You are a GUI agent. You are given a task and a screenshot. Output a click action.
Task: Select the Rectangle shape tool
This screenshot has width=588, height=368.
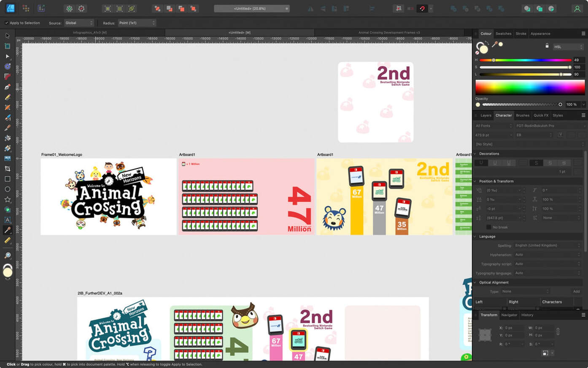click(7, 179)
